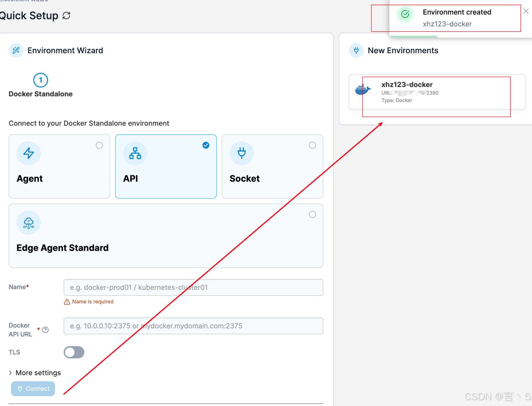
Task: Click the step 1 Docker Standalone indicator
Action: click(41, 80)
